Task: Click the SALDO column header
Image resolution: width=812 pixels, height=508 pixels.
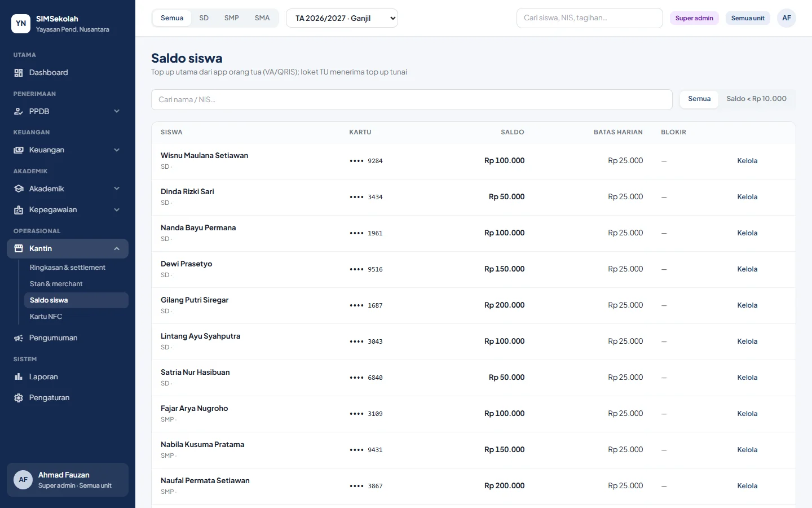Action: pos(513,132)
